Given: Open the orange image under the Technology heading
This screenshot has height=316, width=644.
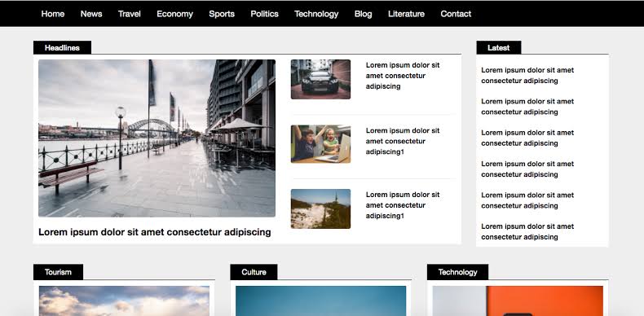Looking at the screenshot, I should coord(518,301).
